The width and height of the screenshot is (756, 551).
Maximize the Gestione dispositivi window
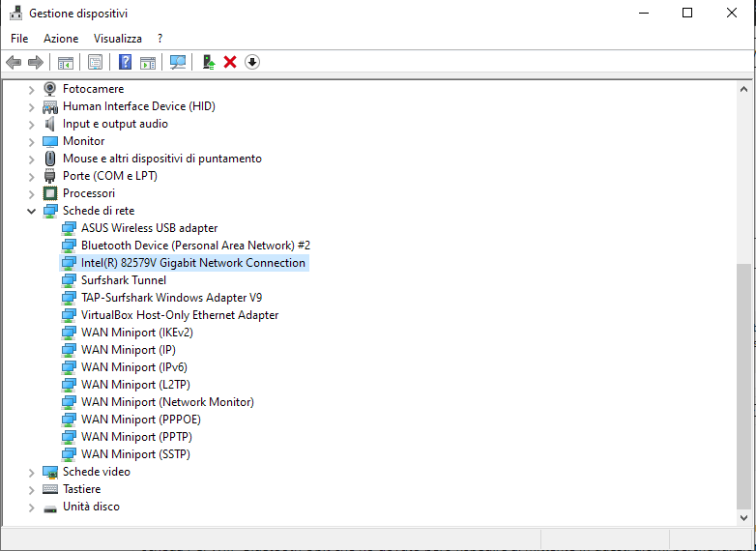pyautogui.click(x=687, y=13)
